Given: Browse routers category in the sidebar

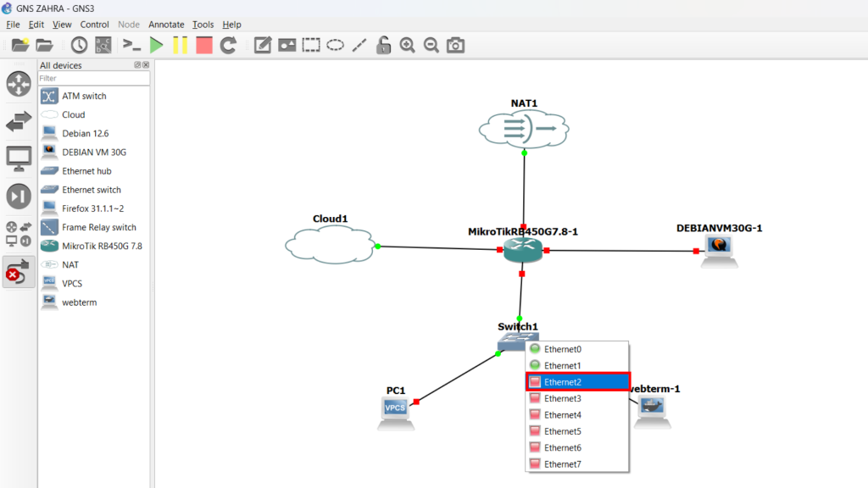Looking at the screenshot, I should (19, 84).
